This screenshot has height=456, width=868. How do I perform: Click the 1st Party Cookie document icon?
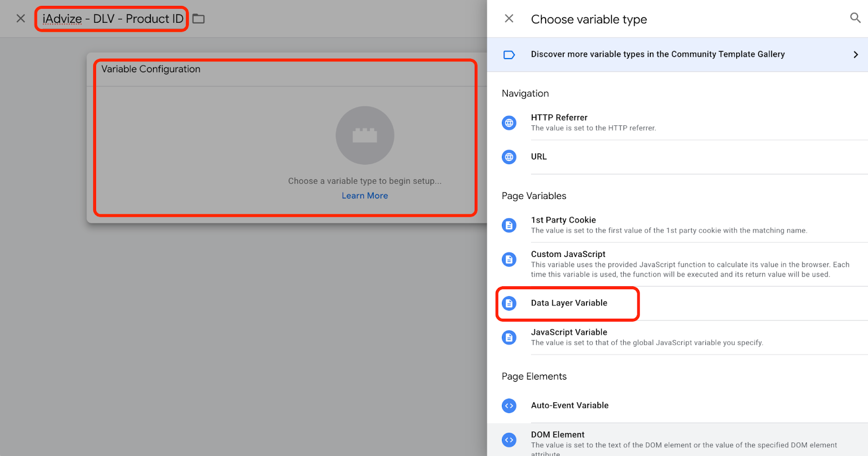[x=509, y=225]
